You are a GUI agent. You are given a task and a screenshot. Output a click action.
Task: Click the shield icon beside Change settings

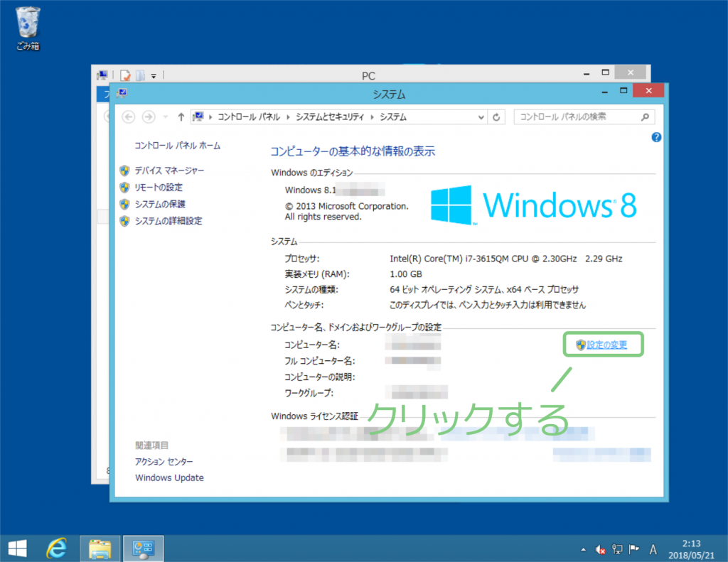tap(580, 345)
